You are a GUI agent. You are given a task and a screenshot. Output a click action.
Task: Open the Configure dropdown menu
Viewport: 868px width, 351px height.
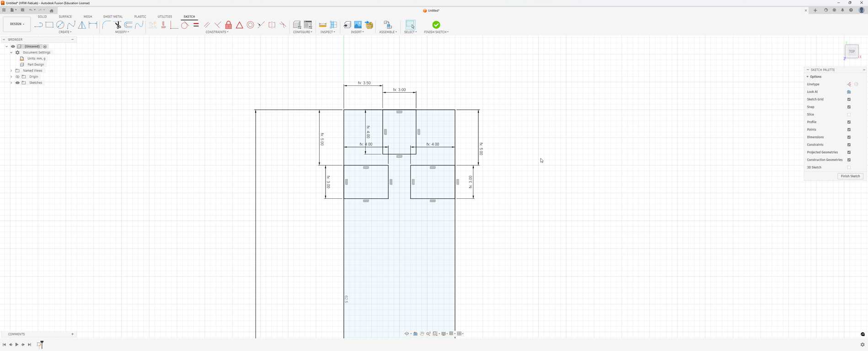(303, 32)
